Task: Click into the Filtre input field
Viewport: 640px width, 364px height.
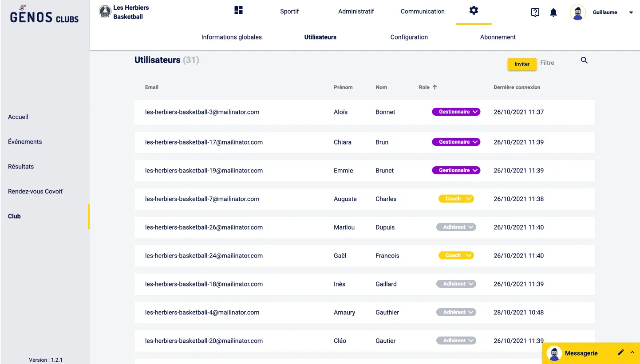Action: 558,63
